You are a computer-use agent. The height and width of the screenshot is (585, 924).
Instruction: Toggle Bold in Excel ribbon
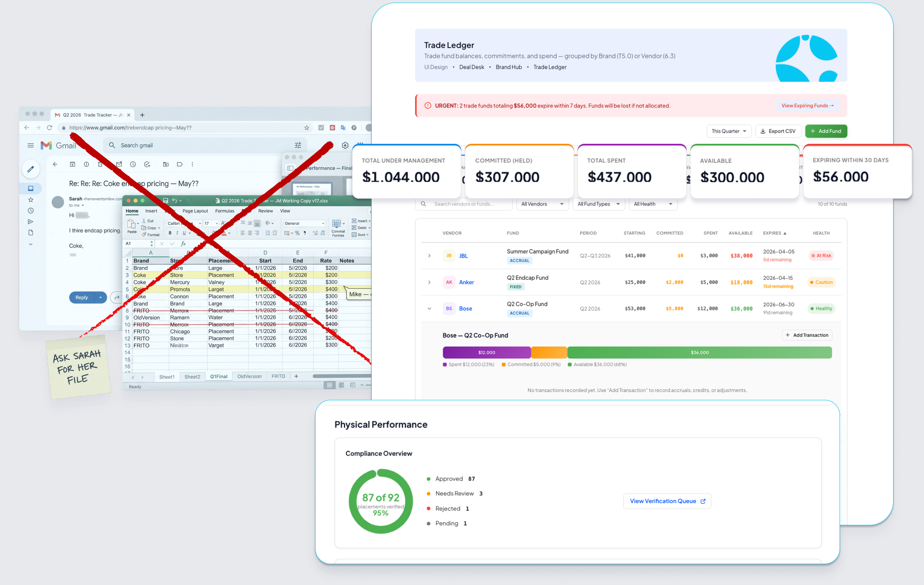click(170, 233)
